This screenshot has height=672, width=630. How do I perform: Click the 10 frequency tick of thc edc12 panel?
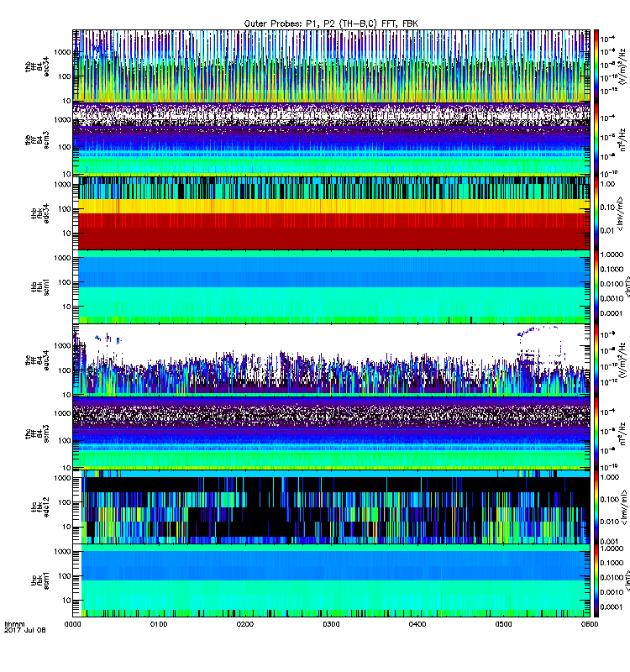pos(67,527)
